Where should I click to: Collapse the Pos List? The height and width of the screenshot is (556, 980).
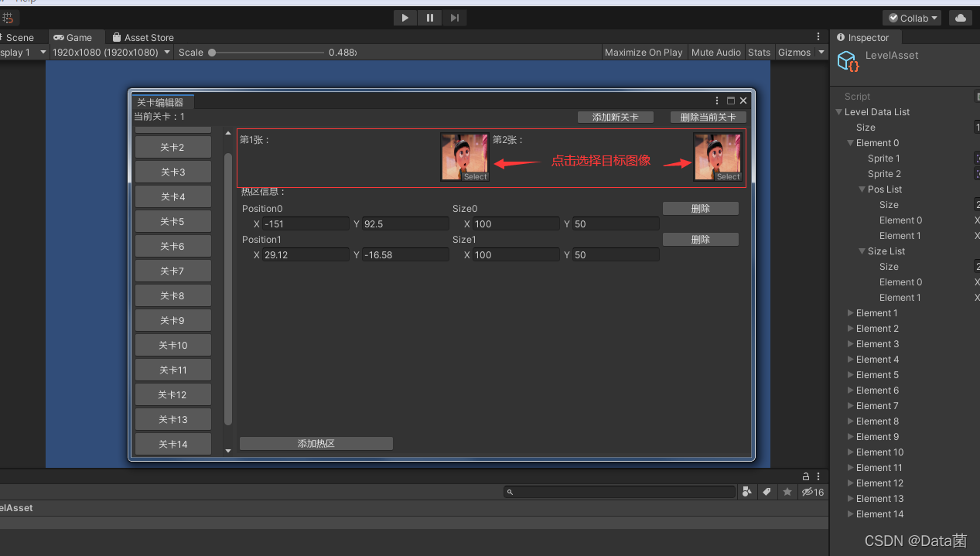click(862, 189)
